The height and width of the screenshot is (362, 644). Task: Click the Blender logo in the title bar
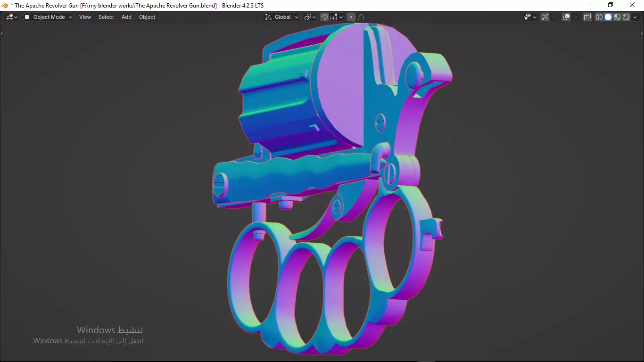(5, 5)
